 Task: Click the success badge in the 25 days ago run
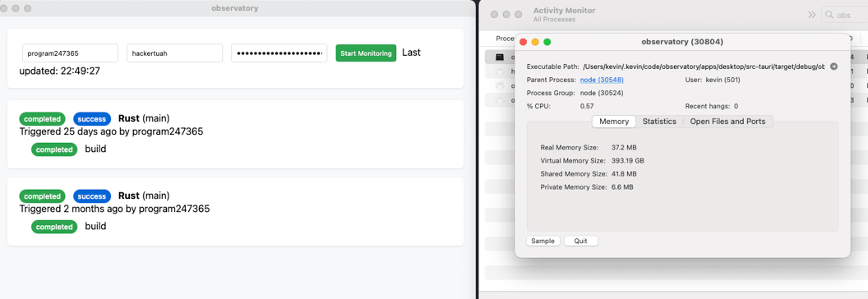[92, 118]
